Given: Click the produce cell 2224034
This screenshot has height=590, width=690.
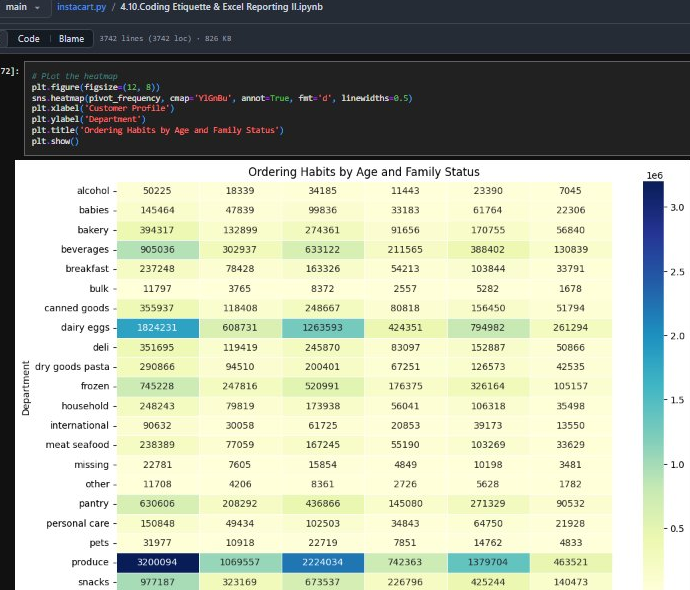Looking at the screenshot, I should pyautogui.click(x=323, y=562).
